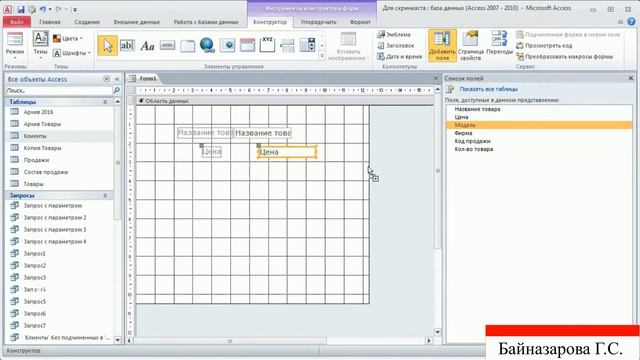Click the Область данных section bar
The image size is (640, 360).
pos(284,101)
